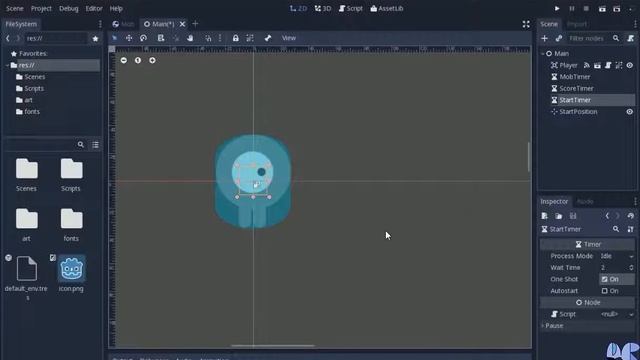This screenshot has height=360, width=640.
Task: Play the project
Action: pyautogui.click(x=557, y=9)
